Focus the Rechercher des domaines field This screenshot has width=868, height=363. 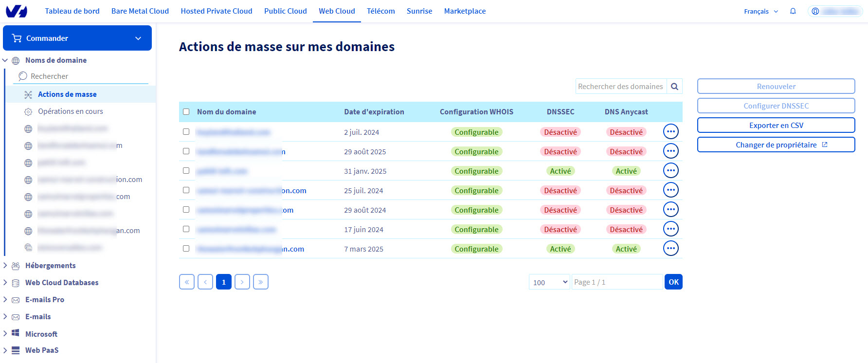coord(621,87)
